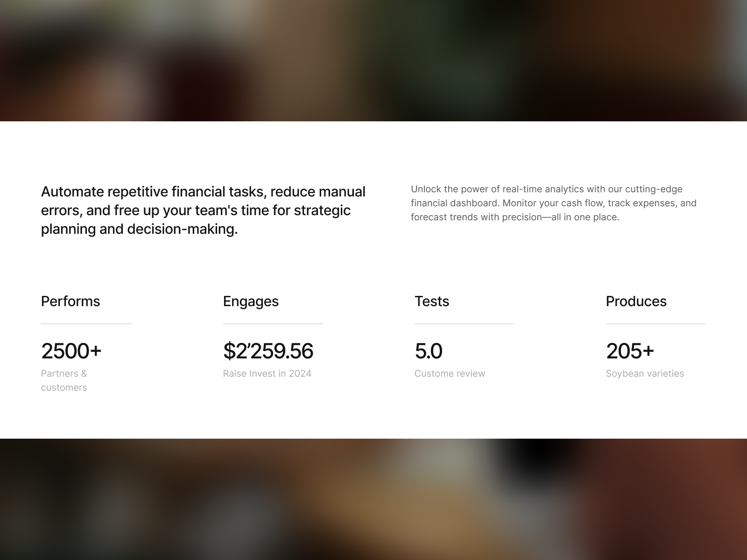747x560 pixels.
Task: Select the 5.0 review rating
Action: (429, 351)
